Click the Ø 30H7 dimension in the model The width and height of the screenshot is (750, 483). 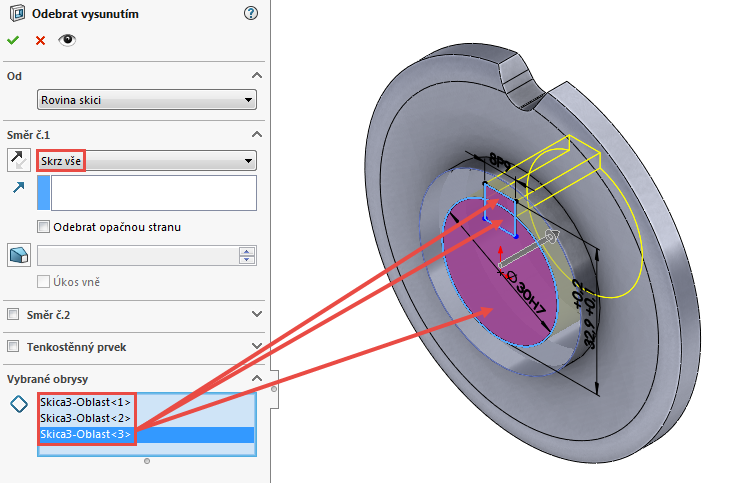coord(525,293)
